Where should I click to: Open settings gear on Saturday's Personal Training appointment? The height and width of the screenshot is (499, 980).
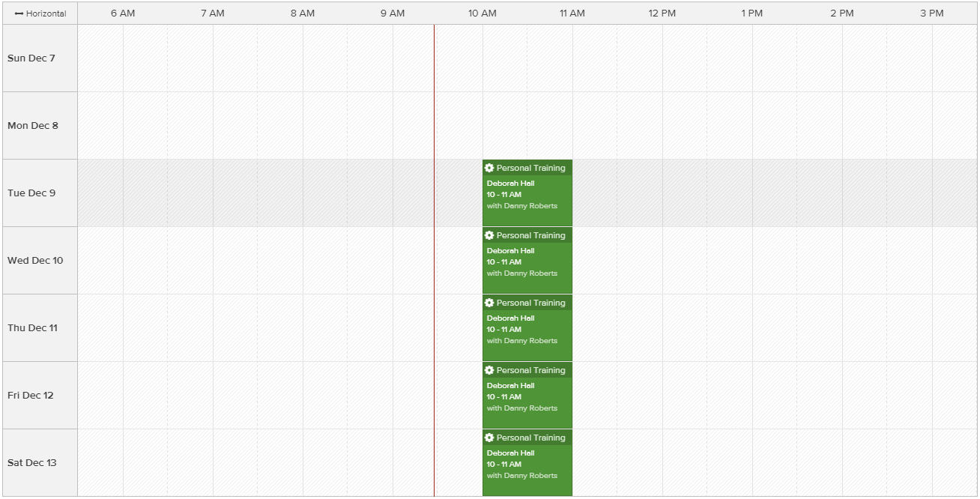489,438
